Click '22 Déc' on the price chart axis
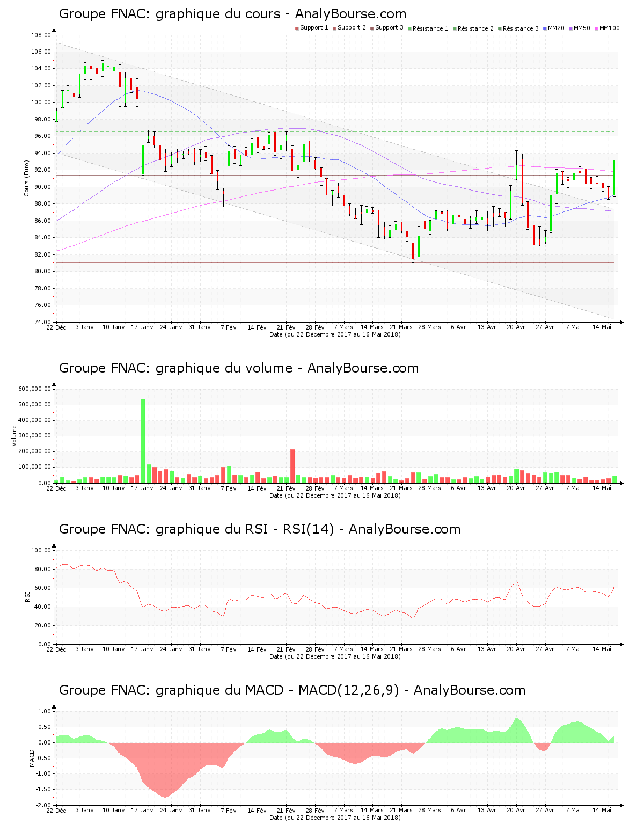 point(56,327)
